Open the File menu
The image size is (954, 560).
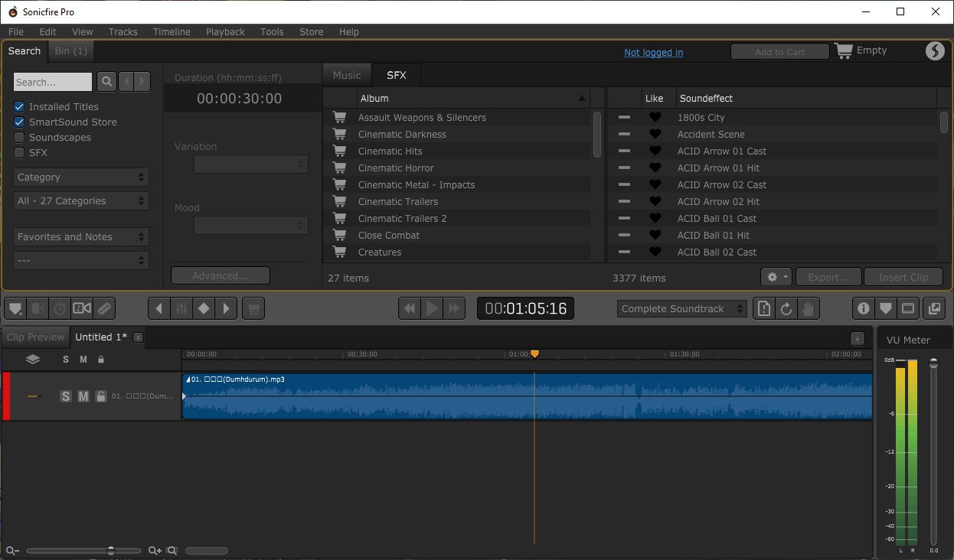point(16,31)
